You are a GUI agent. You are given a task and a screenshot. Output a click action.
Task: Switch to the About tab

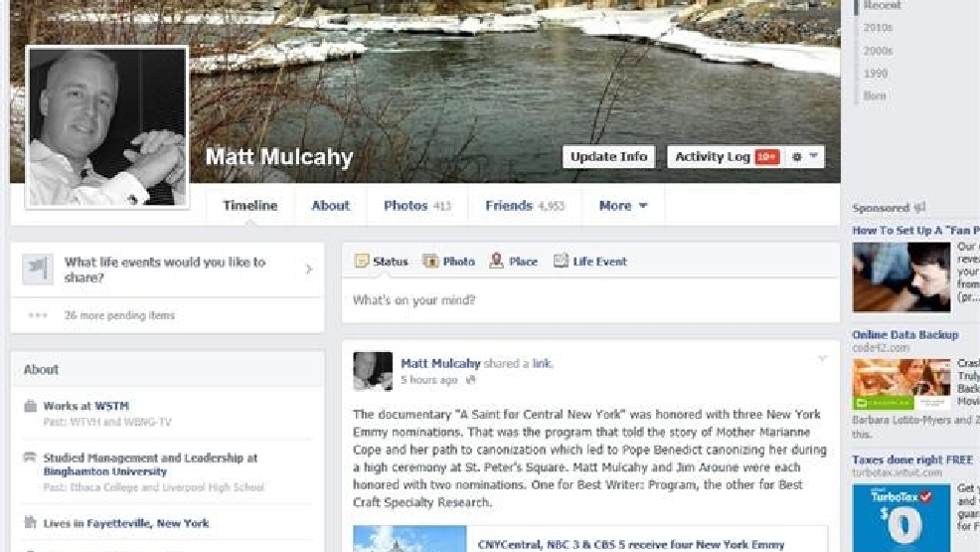[331, 205]
